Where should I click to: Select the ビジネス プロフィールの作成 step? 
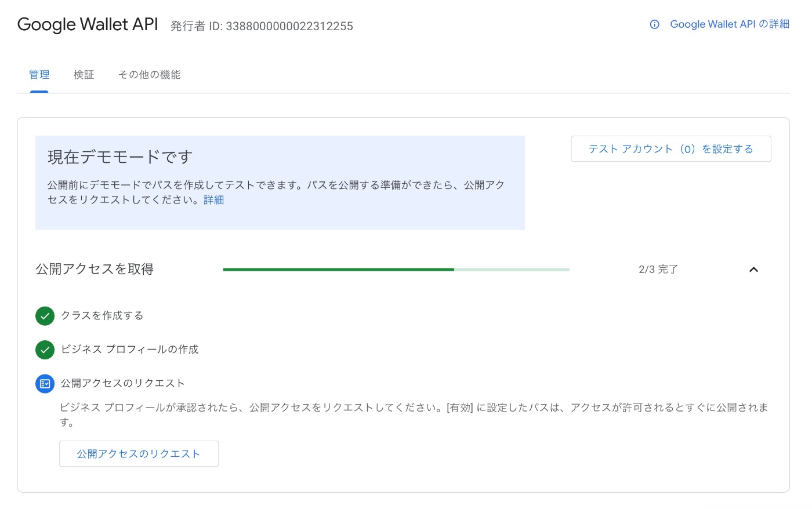129,350
